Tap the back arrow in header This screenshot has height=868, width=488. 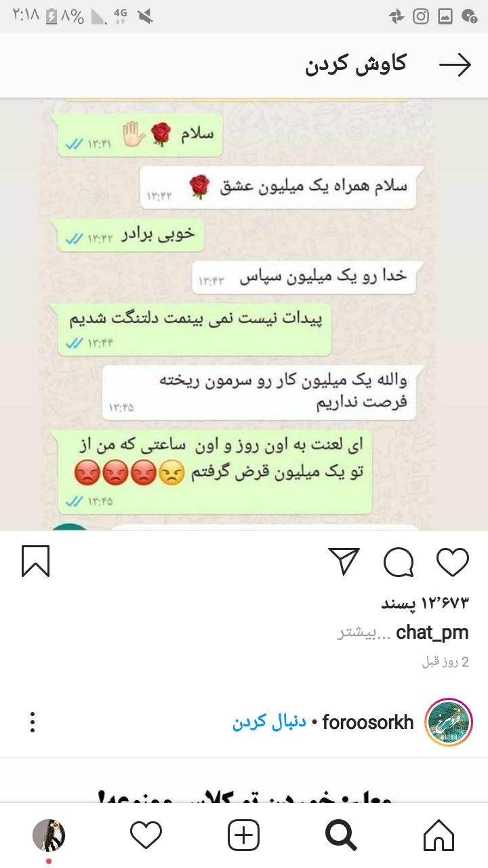pos(455,65)
